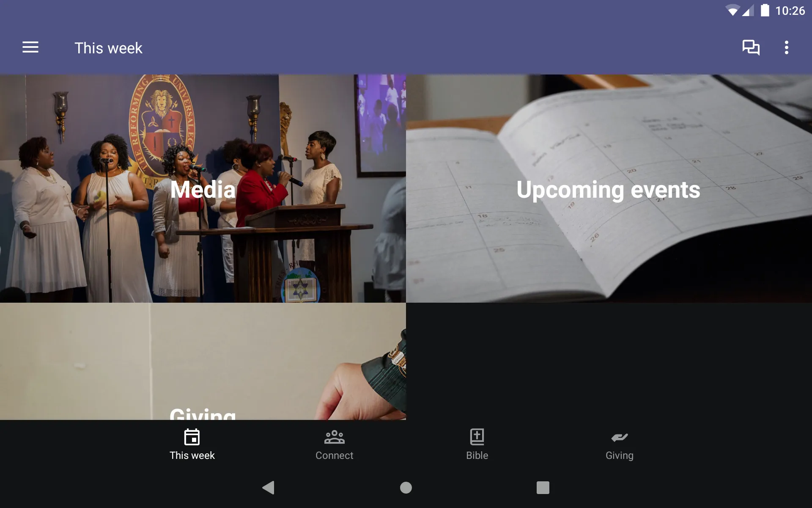Open the Bible section
This screenshot has width=812, height=508.
coord(477,444)
